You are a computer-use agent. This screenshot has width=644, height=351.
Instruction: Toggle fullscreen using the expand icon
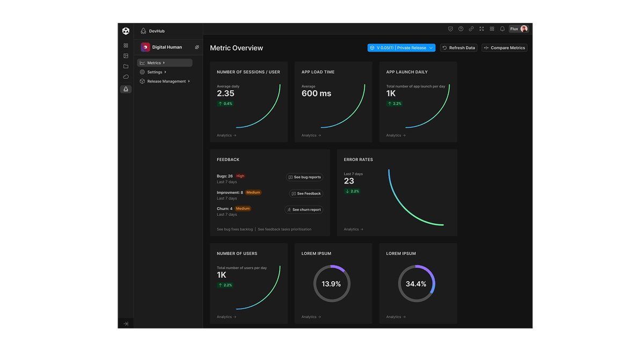481,29
